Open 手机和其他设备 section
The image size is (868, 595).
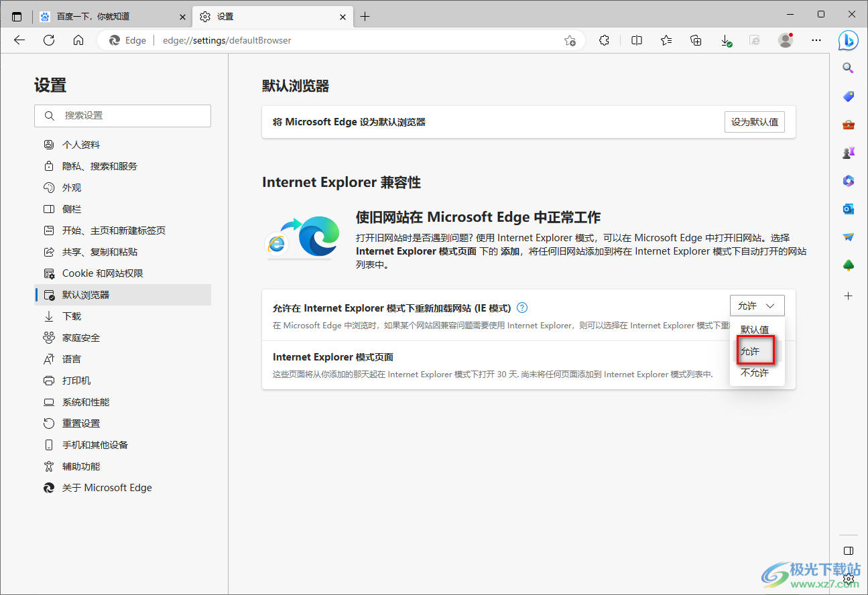click(x=123, y=445)
